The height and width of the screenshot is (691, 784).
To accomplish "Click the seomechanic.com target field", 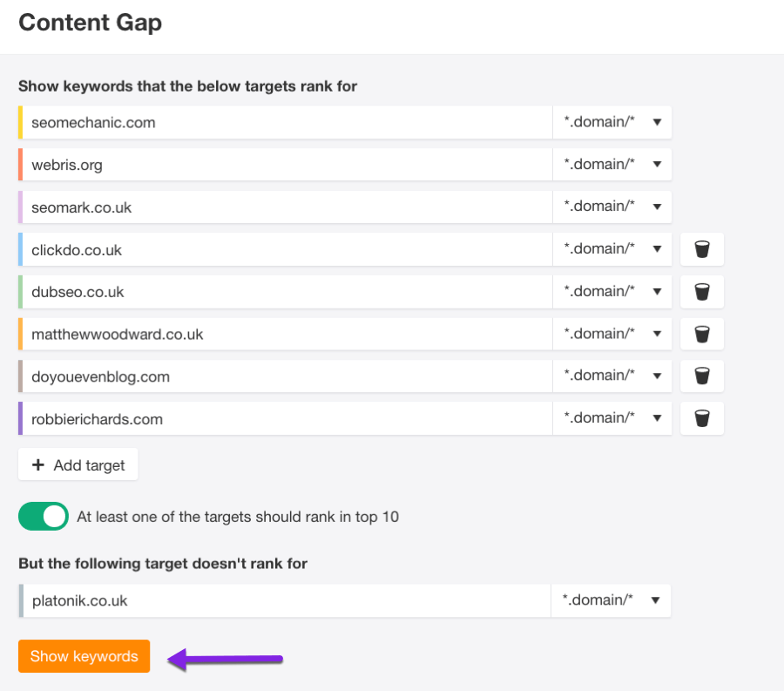I will point(287,122).
